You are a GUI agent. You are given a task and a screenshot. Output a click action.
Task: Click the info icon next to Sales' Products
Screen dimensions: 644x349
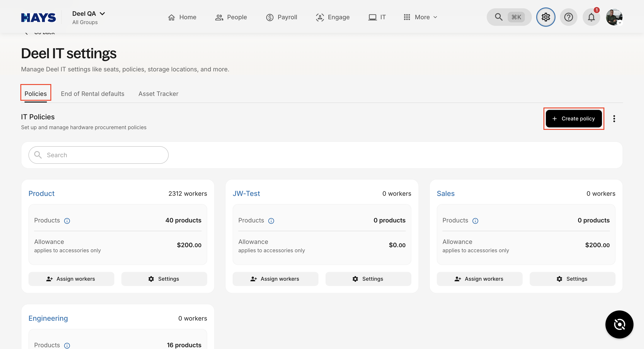475,221
